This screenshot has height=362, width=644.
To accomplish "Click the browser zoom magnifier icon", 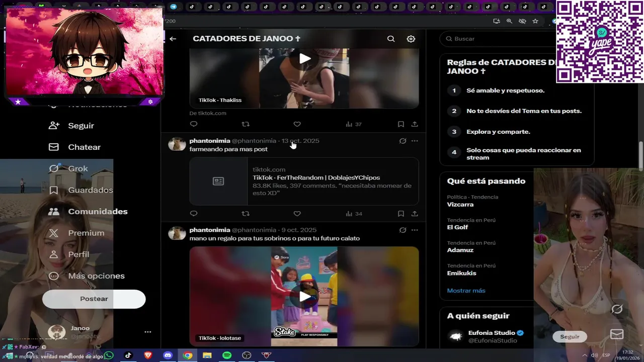I will click(x=509, y=21).
